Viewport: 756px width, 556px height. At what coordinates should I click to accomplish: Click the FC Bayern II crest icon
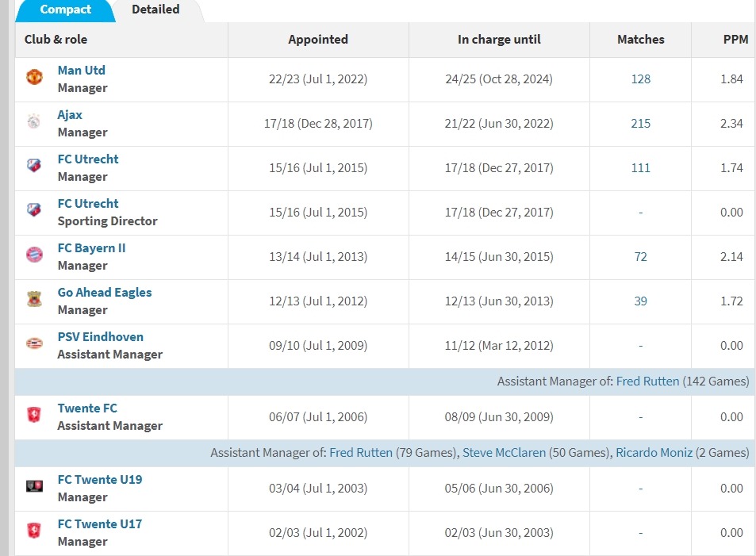[x=34, y=255]
